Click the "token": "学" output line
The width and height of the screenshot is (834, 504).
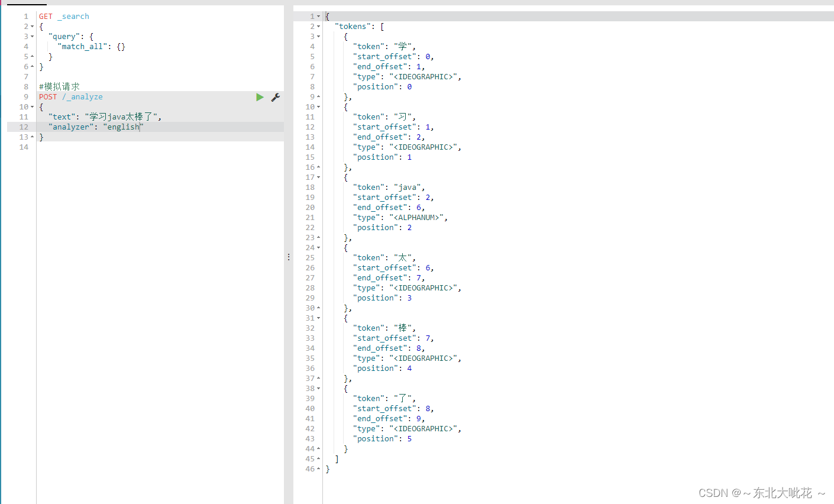click(x=384, y=47)
